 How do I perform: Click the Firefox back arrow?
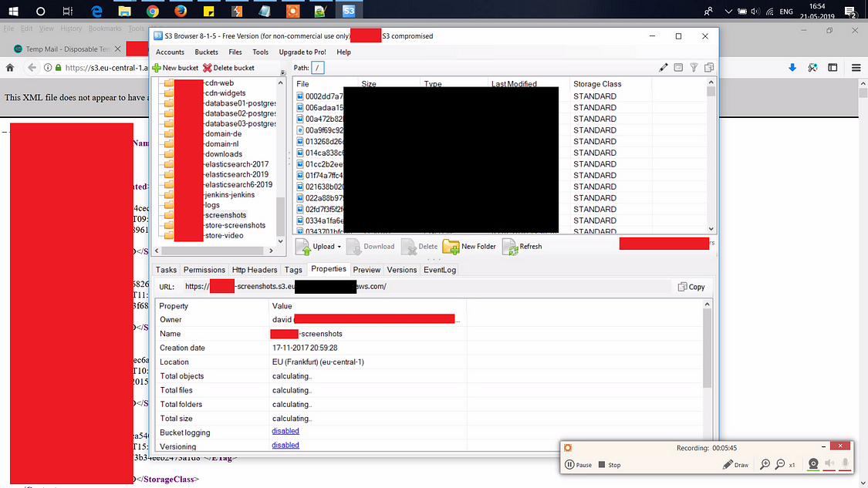[x=32, y=68]
